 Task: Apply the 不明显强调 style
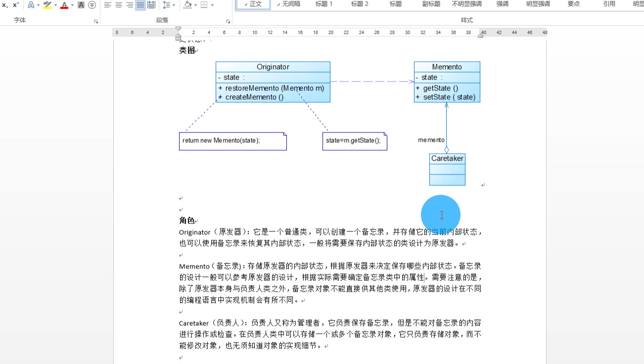[x=466, y=4]
